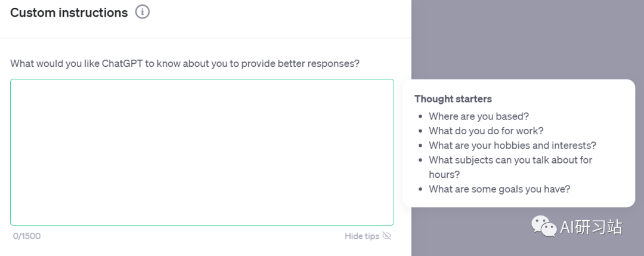The width and height of the screenshot is (644, 256).
Task: Click the info icon beside Custom instructions
Action: (x=143, y=12)
